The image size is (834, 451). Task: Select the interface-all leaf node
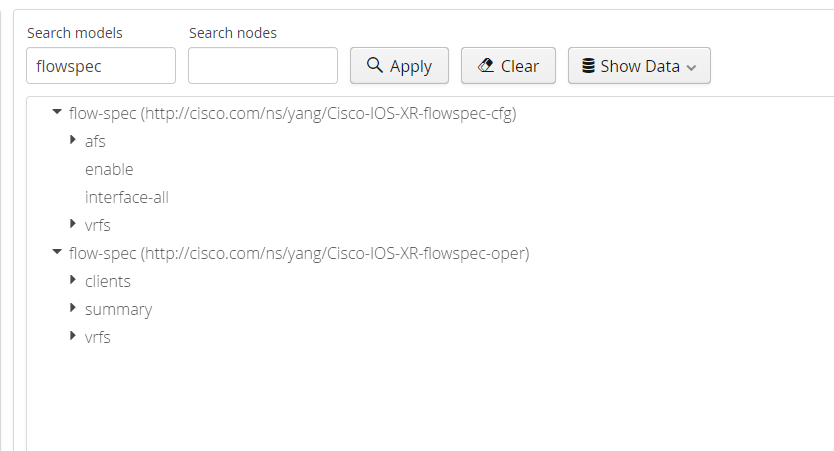(x=127, y=197)
